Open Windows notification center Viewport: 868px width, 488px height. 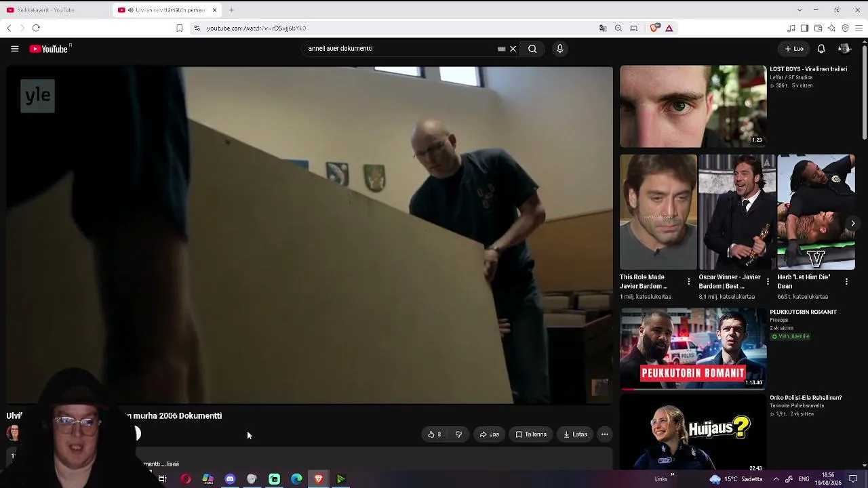(853, 479)
